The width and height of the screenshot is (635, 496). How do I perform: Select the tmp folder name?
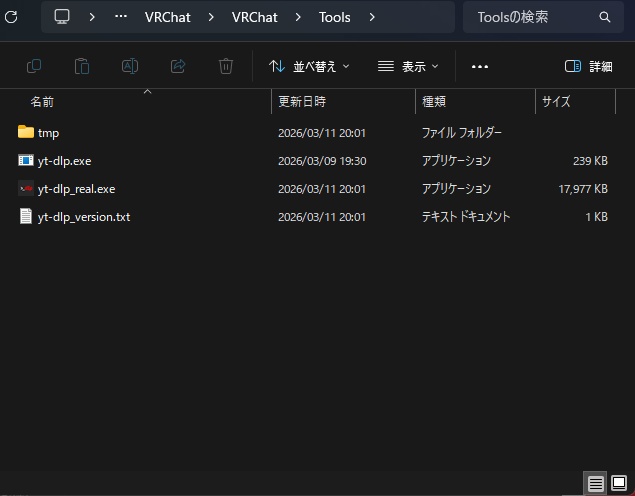click(49, 133)
